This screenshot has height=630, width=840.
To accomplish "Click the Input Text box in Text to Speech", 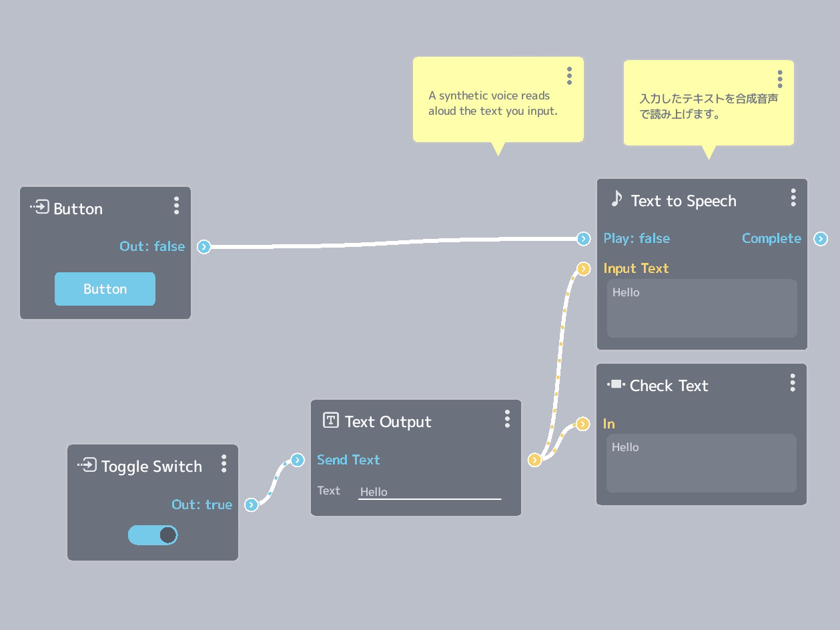I will click(x=702, y=308).
